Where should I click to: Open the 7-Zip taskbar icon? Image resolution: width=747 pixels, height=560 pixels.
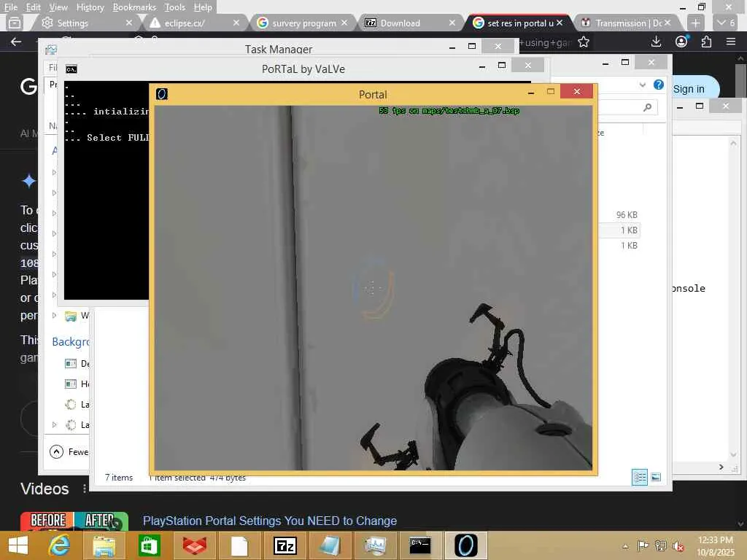285,545
